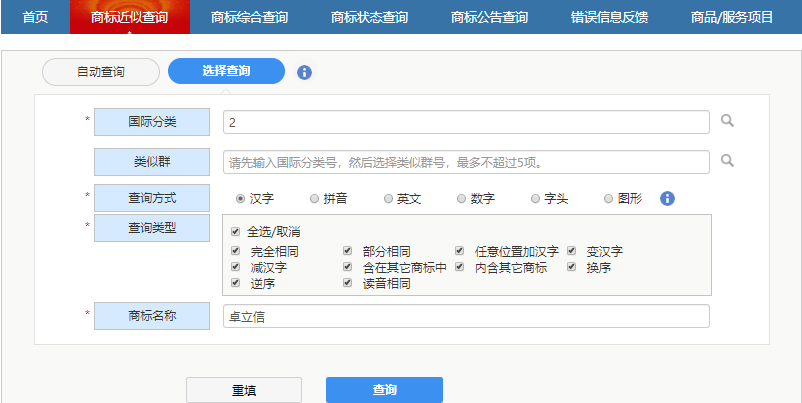Click the search magnifier beside 类似群 field
The height and width of the screenshot is (403, 802).
coord(728,161)
